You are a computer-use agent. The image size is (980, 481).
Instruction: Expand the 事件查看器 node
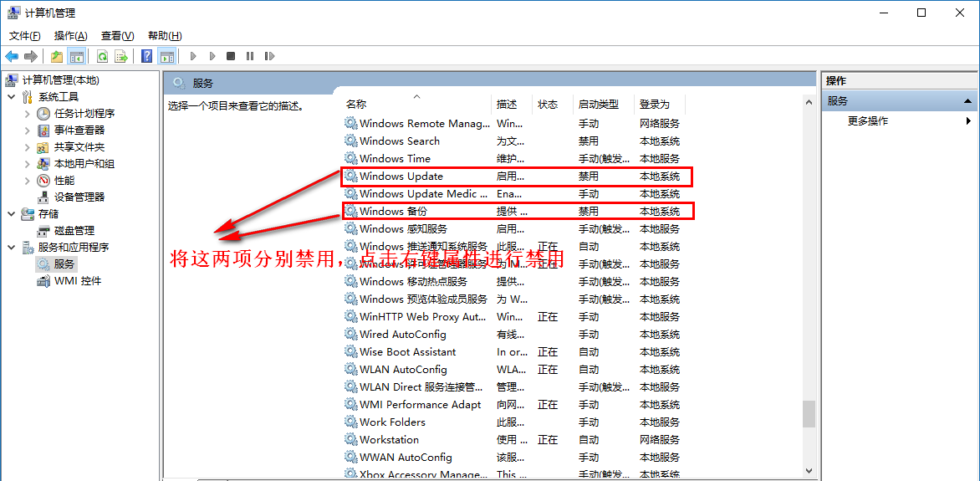(27, 130)
